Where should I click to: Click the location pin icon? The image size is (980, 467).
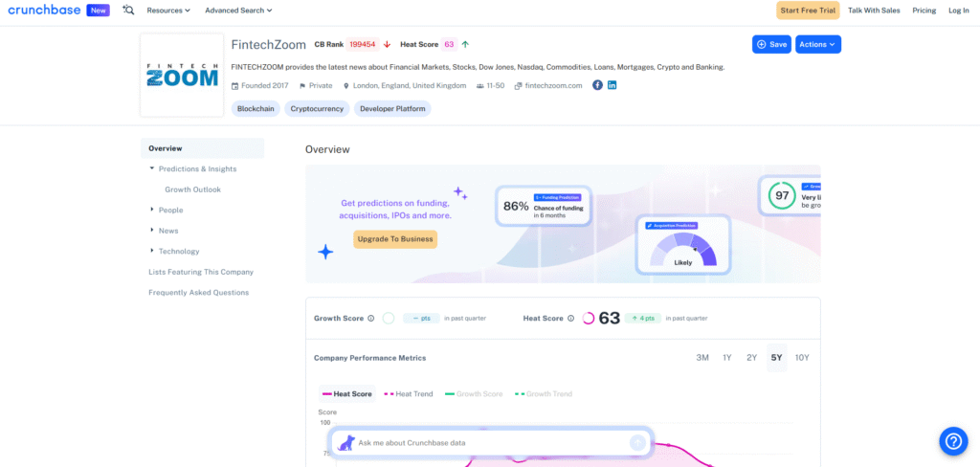(346, 85)
